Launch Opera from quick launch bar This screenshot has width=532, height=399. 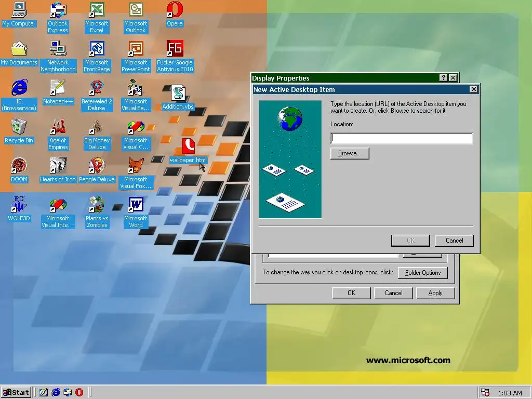click(x=79, y=393)
